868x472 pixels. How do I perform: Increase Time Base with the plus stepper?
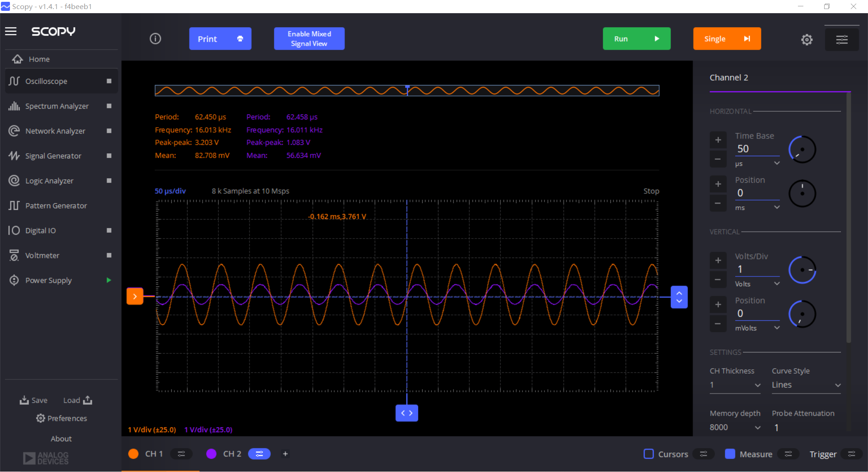tap(718, 140)
